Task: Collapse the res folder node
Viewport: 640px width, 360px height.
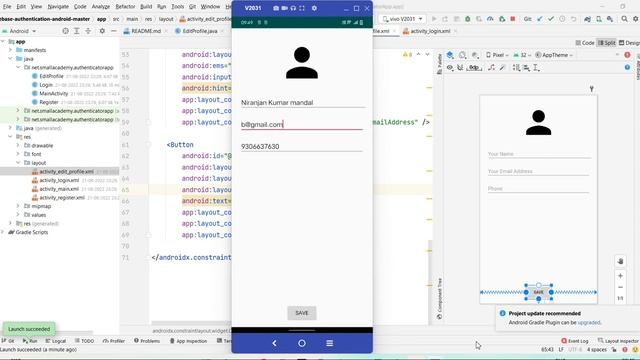Action: click(x=10, y=137)
